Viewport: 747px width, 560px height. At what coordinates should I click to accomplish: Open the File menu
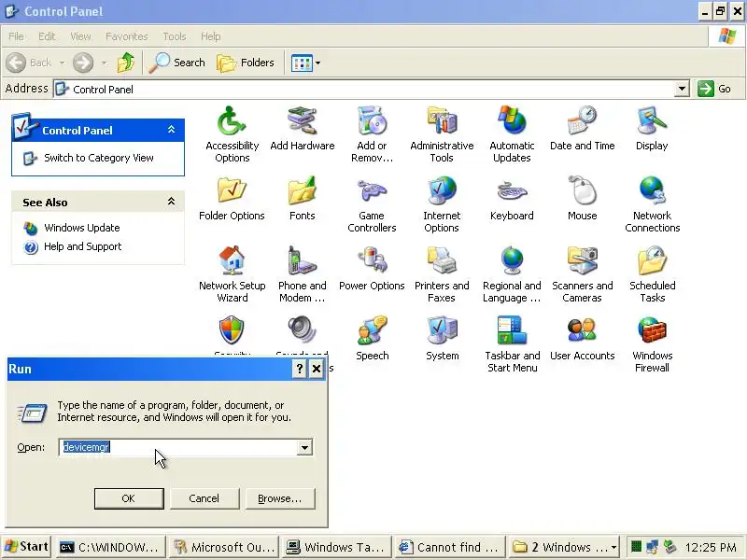(16, 36)
